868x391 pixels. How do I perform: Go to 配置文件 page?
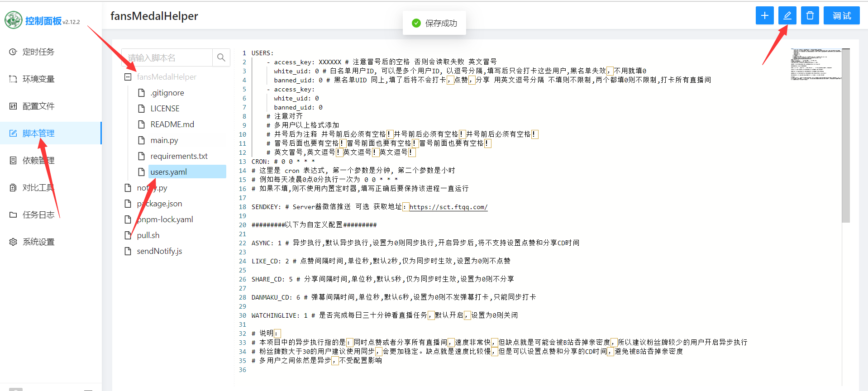tap(38, 106)
